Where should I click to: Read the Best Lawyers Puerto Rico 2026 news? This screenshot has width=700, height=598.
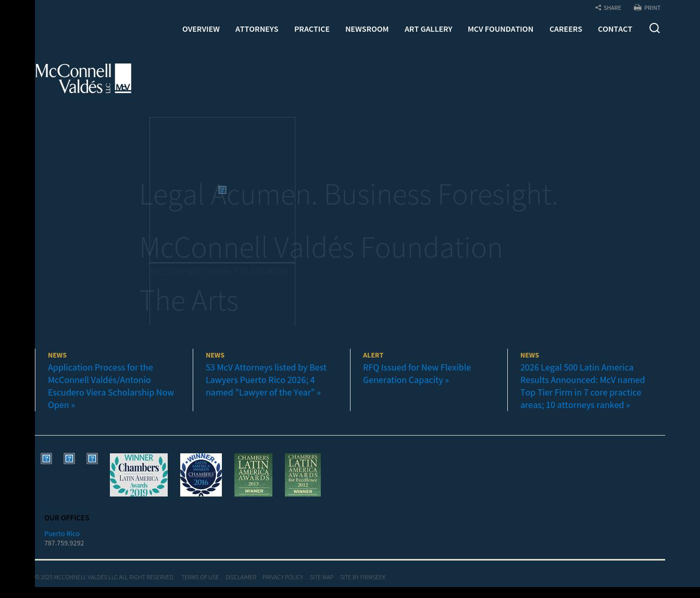[266, 380]
